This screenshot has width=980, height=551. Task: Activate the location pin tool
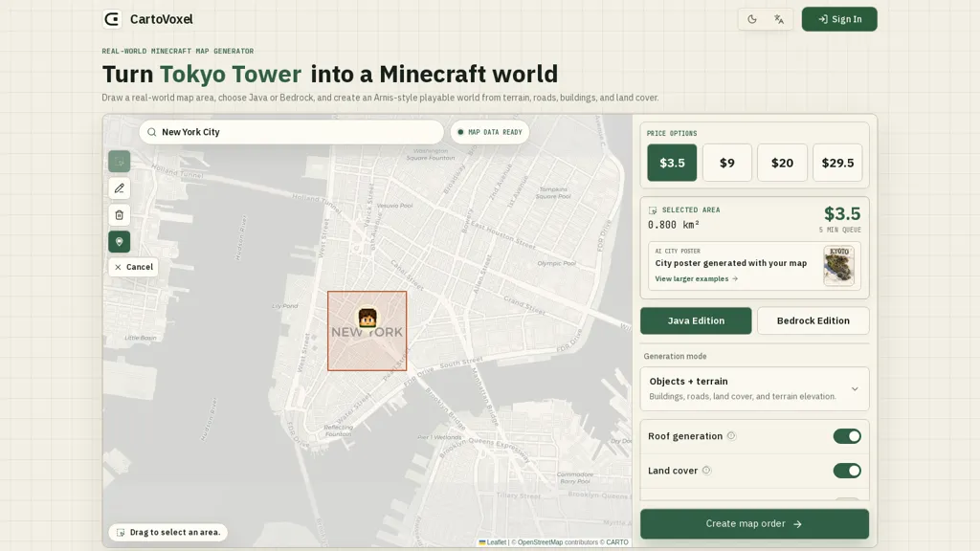point(119,242)
